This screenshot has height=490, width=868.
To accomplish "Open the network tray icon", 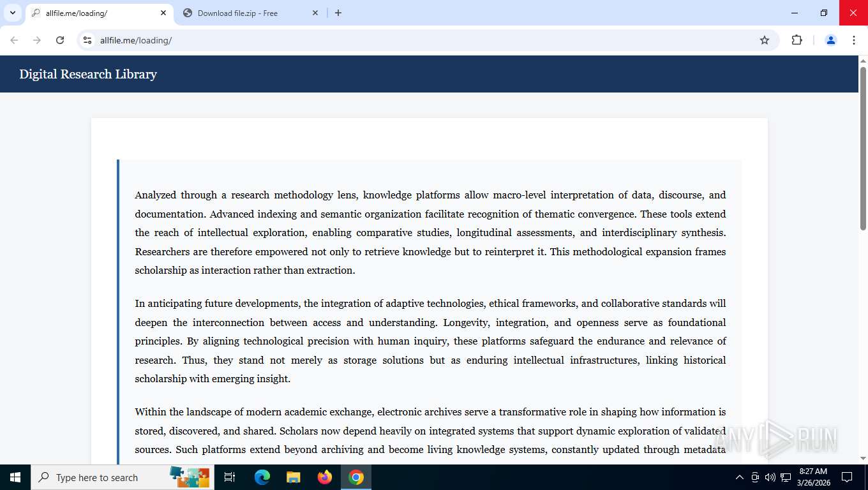I will [x=786, y=477].
